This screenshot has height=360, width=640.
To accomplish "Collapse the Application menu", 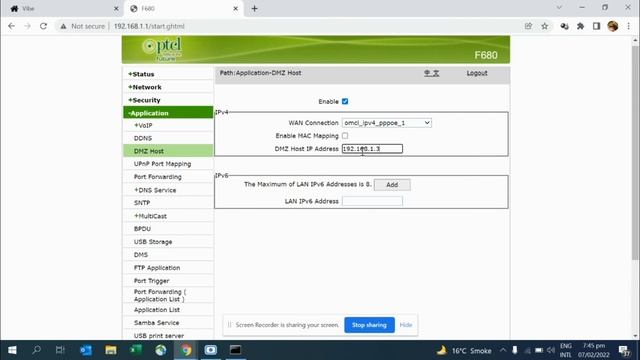I will pyautogui.click(x=168, y=113).
